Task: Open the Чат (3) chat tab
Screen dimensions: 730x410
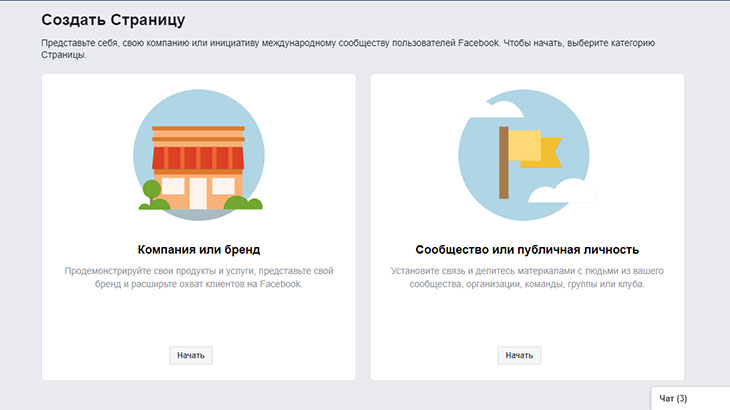Action: pyautogui.click(x=690, y=398)
